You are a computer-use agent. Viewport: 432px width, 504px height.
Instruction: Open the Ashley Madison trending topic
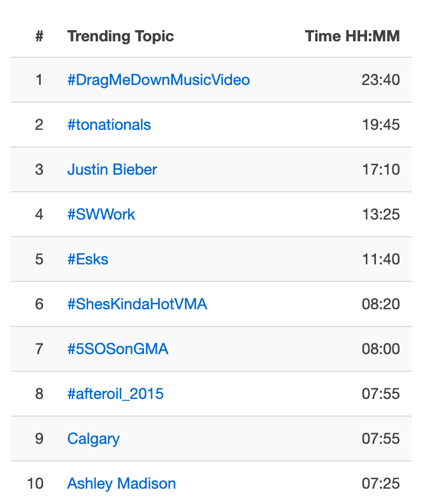(122, 483)
